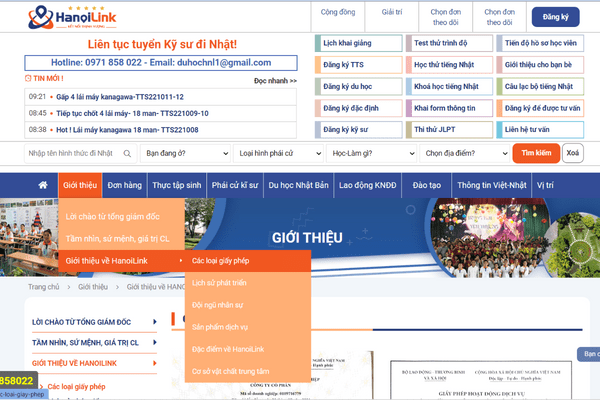The image size is (600, 400).
Task: Open Thực tập sinh navigation tab
Action: click(177, 185)
